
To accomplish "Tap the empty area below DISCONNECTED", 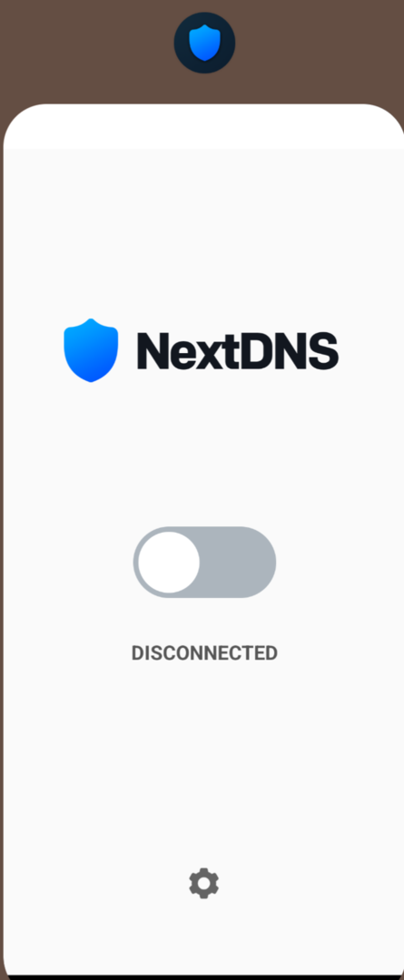I will point(204,762).
